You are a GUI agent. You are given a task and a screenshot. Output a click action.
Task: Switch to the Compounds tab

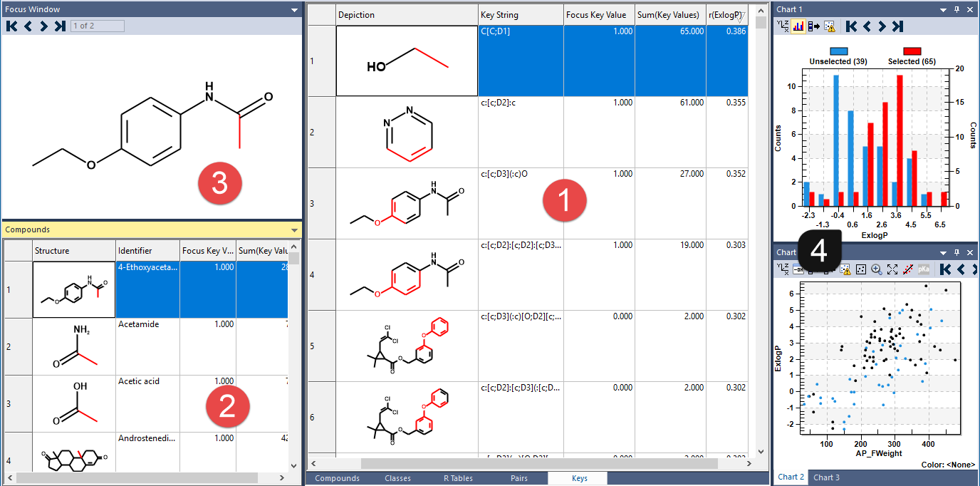[337, 478]
